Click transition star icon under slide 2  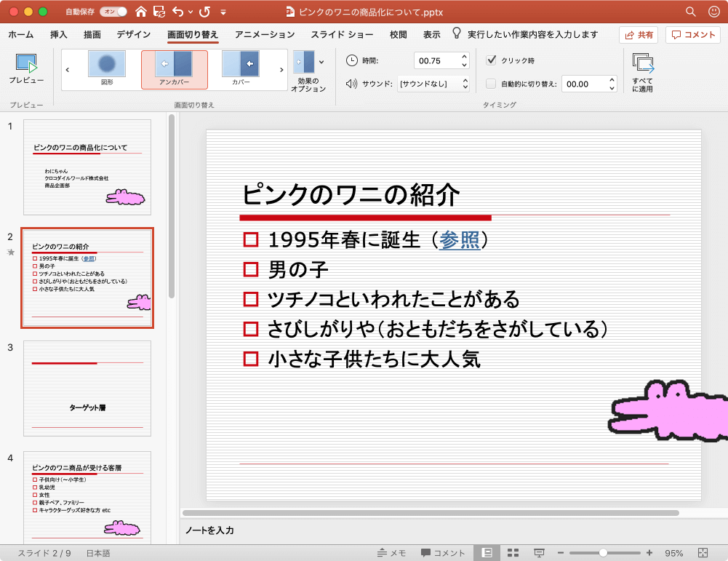(11, 252)
